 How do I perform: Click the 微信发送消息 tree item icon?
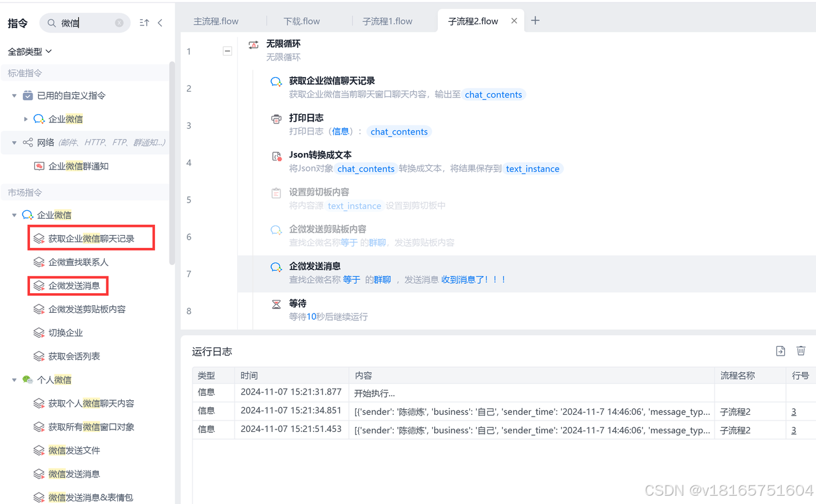pyautogui.click(x=39, y=475)
